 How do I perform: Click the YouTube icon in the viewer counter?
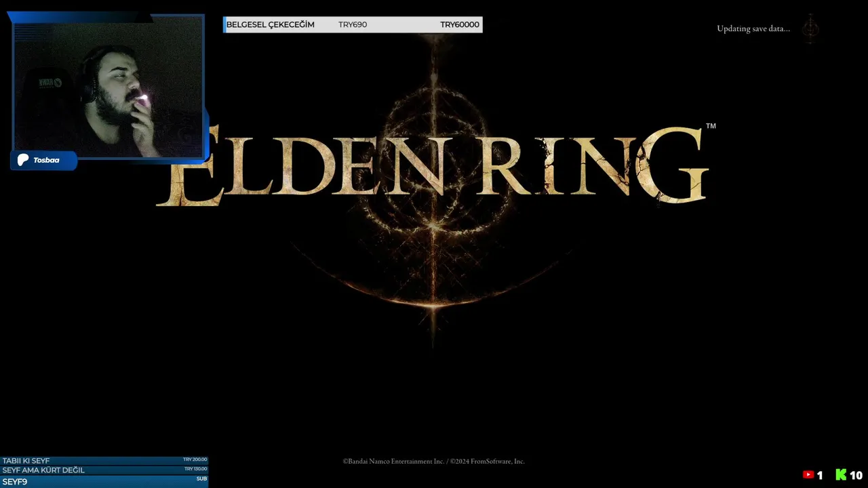[808, 475]
